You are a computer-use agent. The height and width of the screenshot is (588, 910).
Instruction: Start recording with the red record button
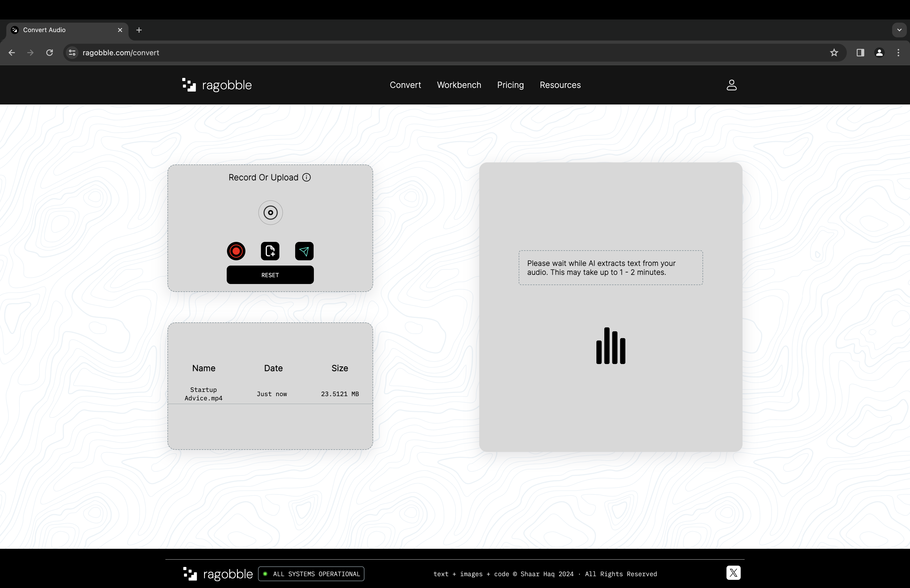pos(236,251)
